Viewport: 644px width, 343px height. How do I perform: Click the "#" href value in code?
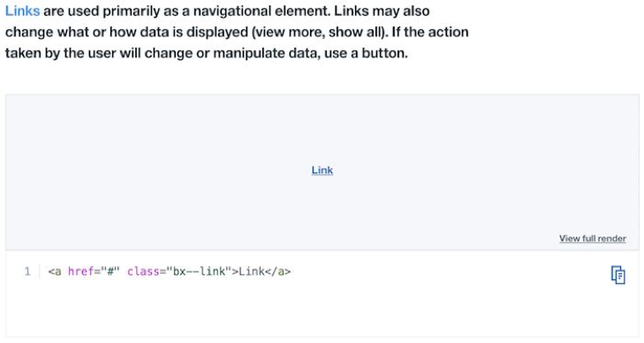pos(110,271)
